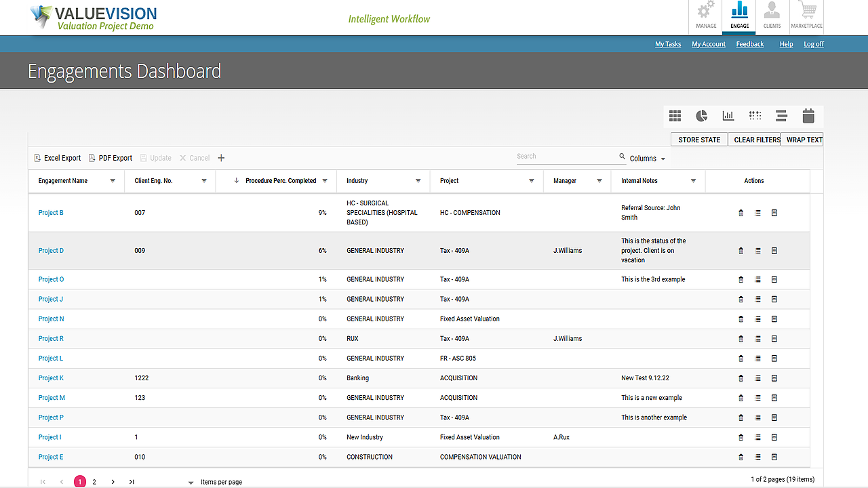Open Engagement Name column filter
The width and height of the screenshot is (868, 488).
pyautogui.click(x=113, y=181)
